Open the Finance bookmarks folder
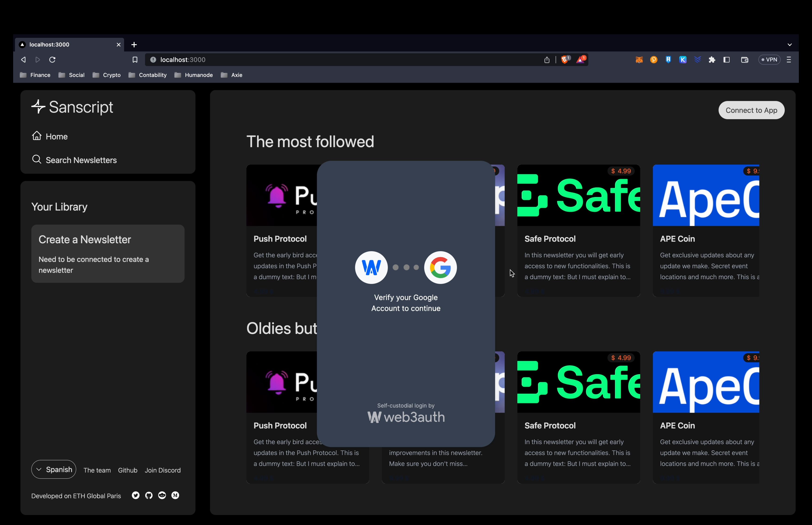Viewport: 812px width, 525px height. pyautogui.click(x=35, y=75)
